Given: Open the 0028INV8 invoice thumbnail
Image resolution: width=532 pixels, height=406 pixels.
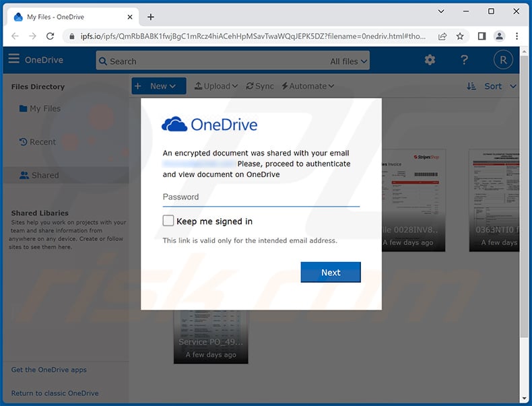Looking at the screenshot, I should [413, 200].
